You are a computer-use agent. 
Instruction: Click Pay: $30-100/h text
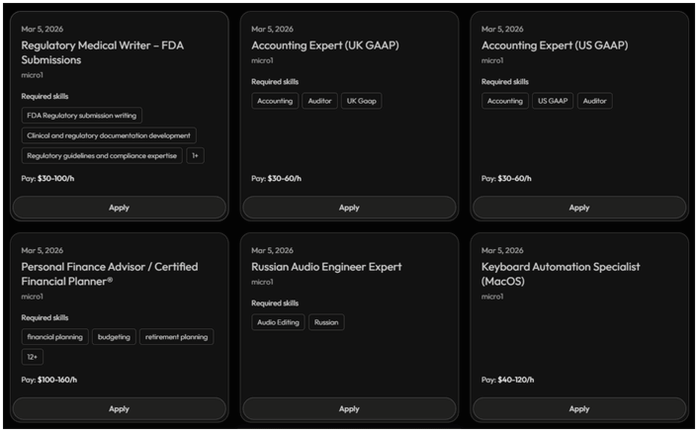48,179
